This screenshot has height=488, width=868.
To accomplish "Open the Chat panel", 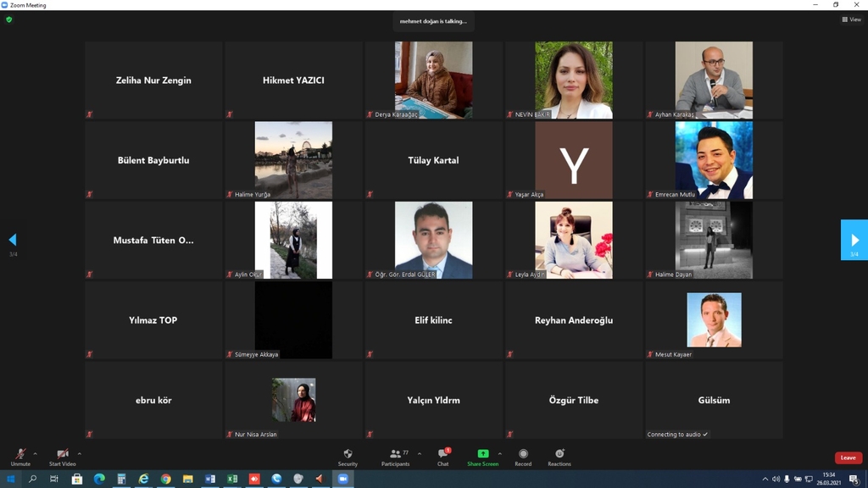I will pos(442,456).
